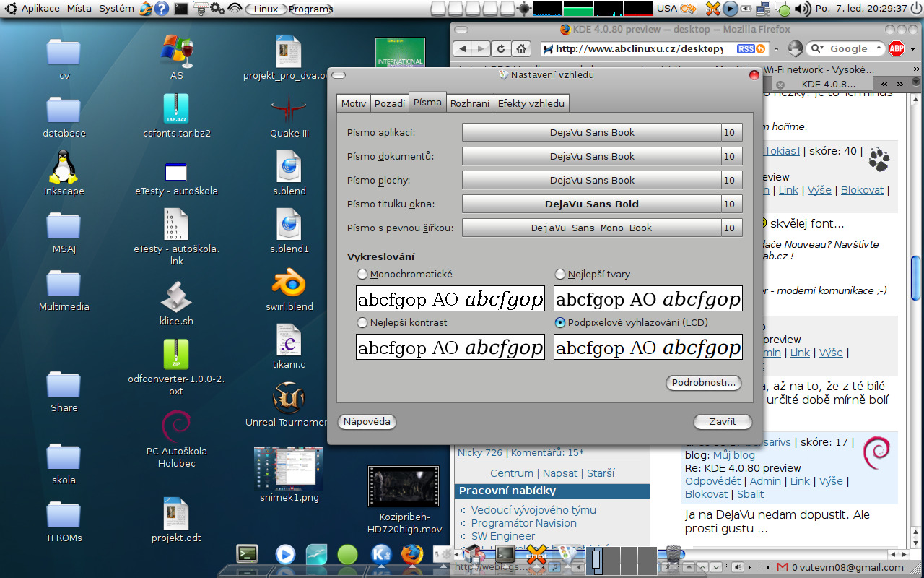Open DejaVu Sans Mono Book font chooser

tap(592, 228)
